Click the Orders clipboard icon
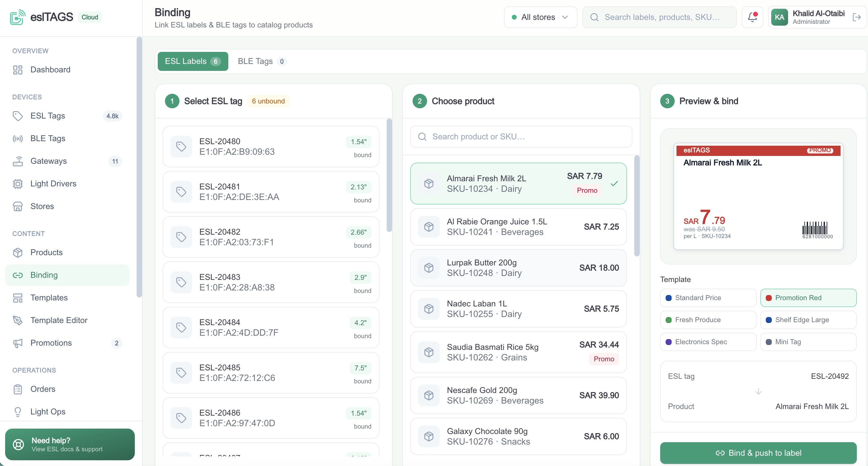 tap(17, 389)
